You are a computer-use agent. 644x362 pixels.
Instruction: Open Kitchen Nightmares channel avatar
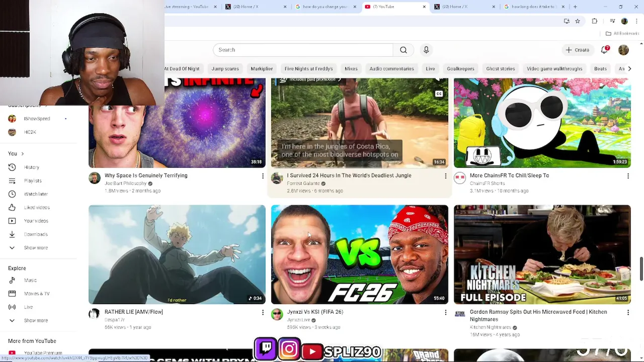(460, 314)
